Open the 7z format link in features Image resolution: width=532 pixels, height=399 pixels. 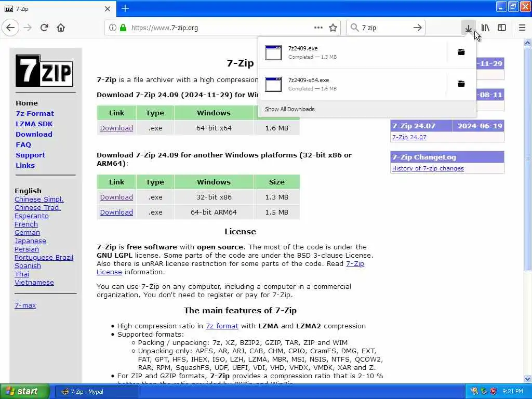tap(222, 326)
